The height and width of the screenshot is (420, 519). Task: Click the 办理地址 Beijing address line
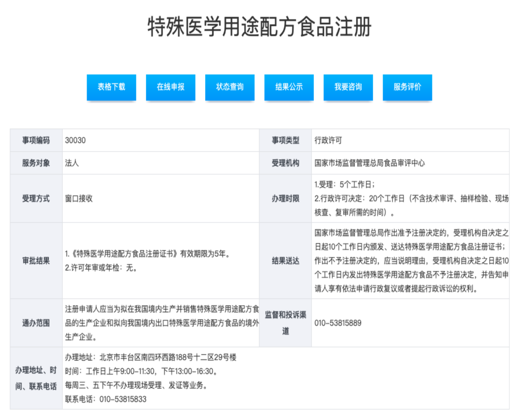click(151, 357)
